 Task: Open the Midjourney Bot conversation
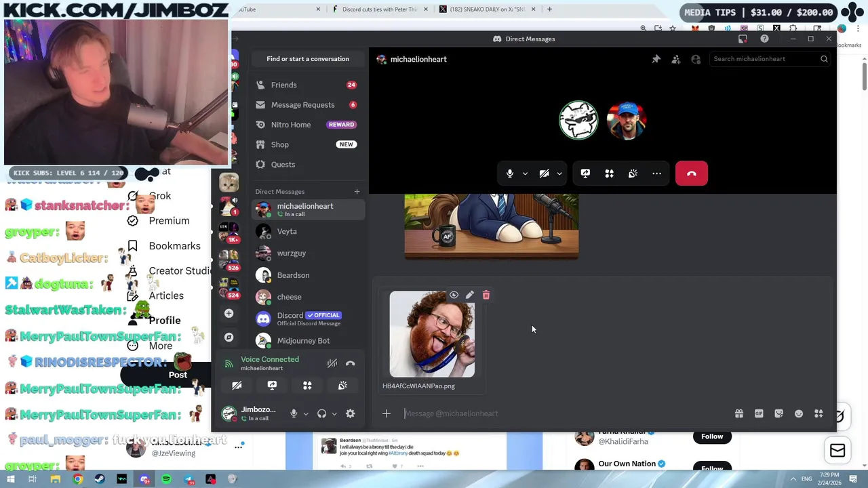(308, 340)
